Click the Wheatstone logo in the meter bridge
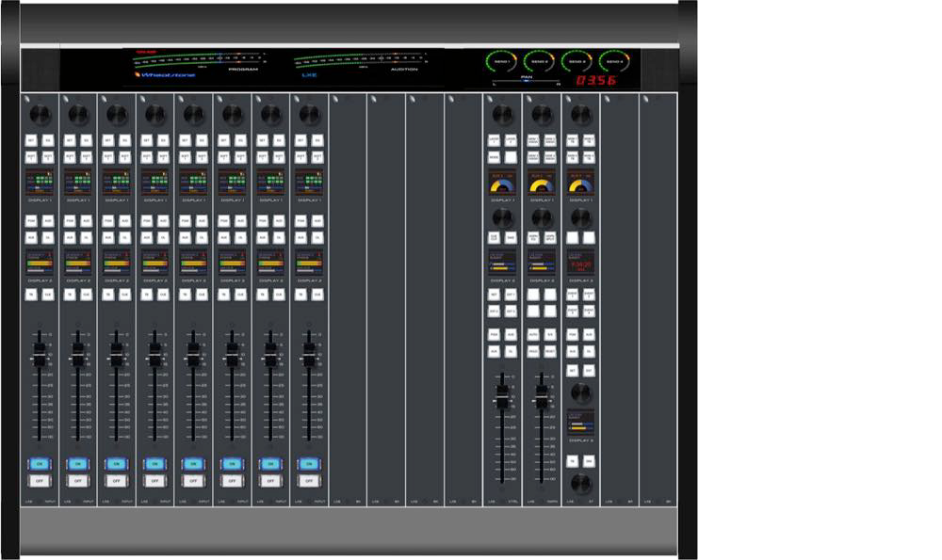The image size is (942, 560). (x=165, y=74)
